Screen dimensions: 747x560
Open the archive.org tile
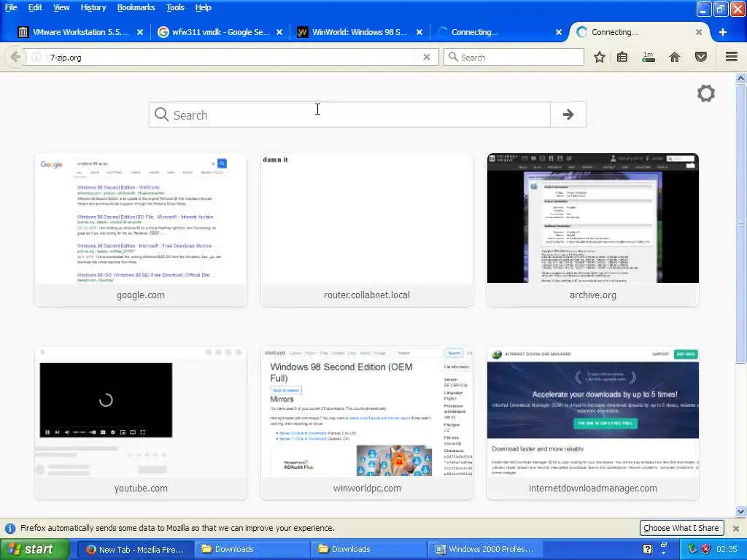point(592,230)
